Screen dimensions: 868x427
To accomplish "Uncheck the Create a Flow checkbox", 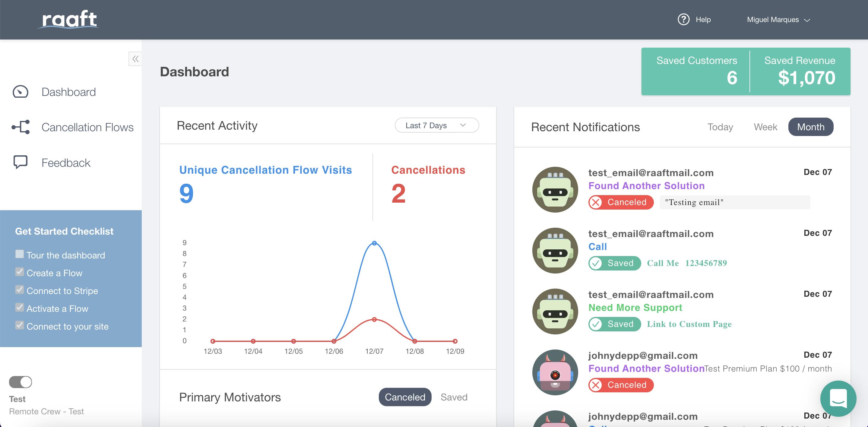I will coord(20,272).
